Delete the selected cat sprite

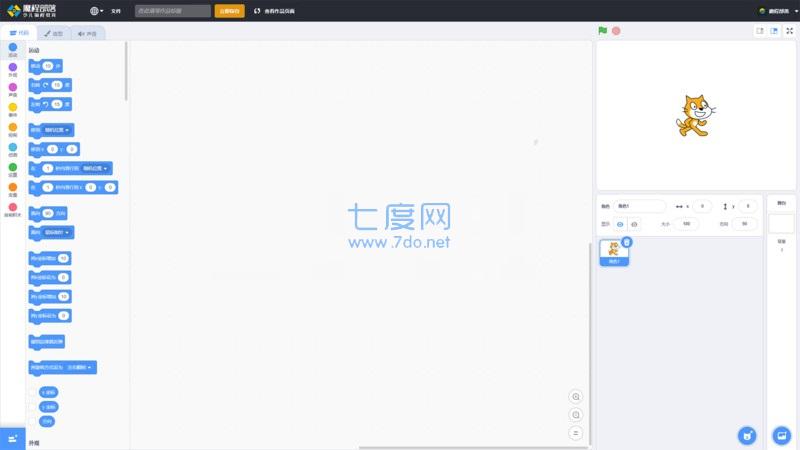(x=627, y=242)
